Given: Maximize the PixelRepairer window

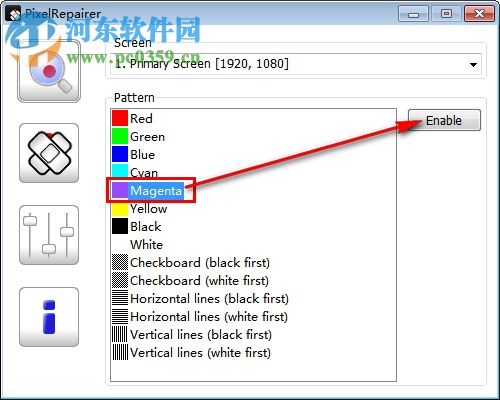Looking at the screenshot, I should point(446,14).
